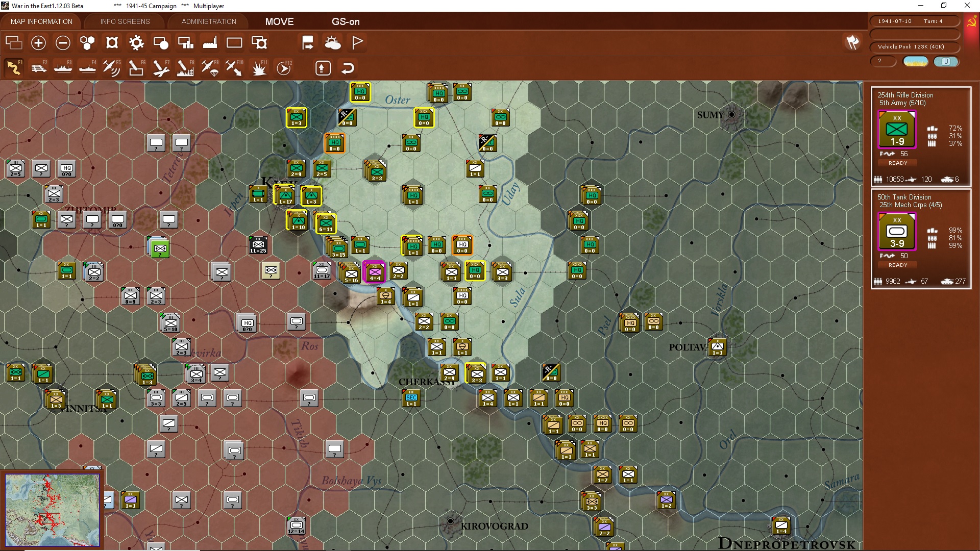Click READY status of 254th Rifle Division
The width and height of the screenshot is (980, 551).
click(x=898, y=163)
